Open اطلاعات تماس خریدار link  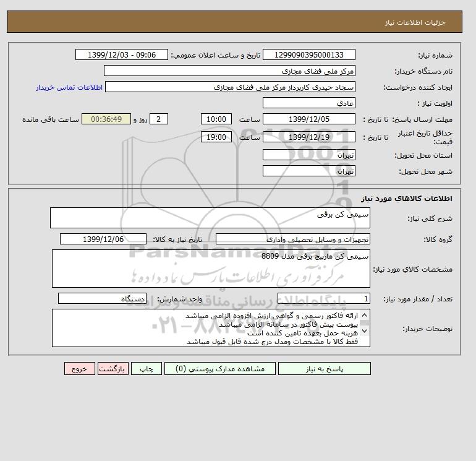point(69,87)
